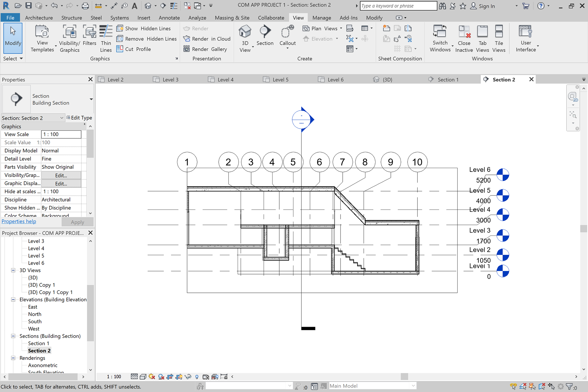
Task: Close the Project Browser panel
Action: [x=90, y=233]
